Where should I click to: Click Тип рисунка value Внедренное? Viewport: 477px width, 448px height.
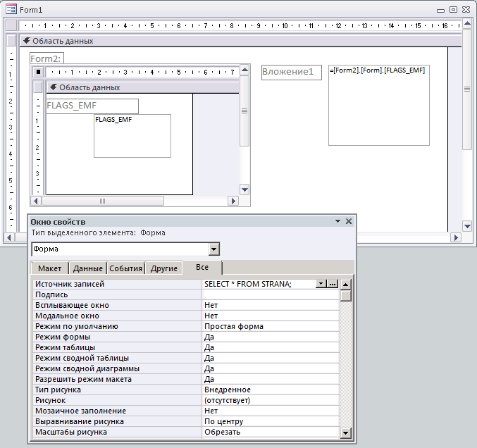271,390
